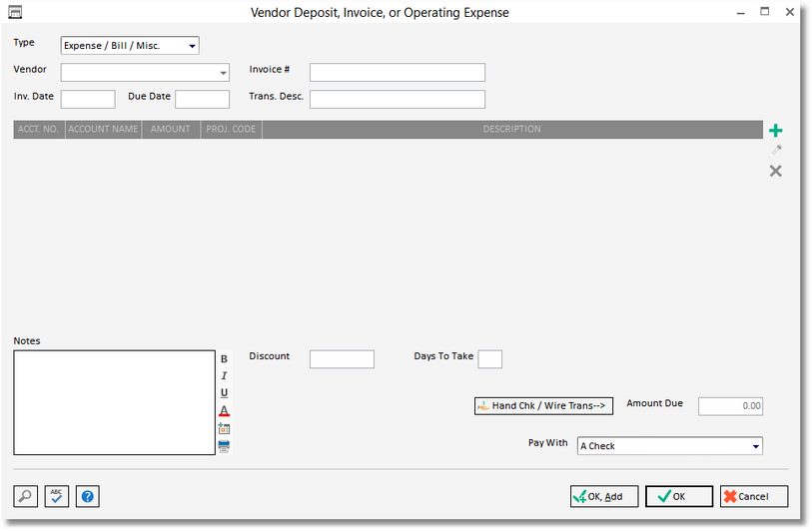Click the ACCOUNT NAME column header

[x=103, y=130]
